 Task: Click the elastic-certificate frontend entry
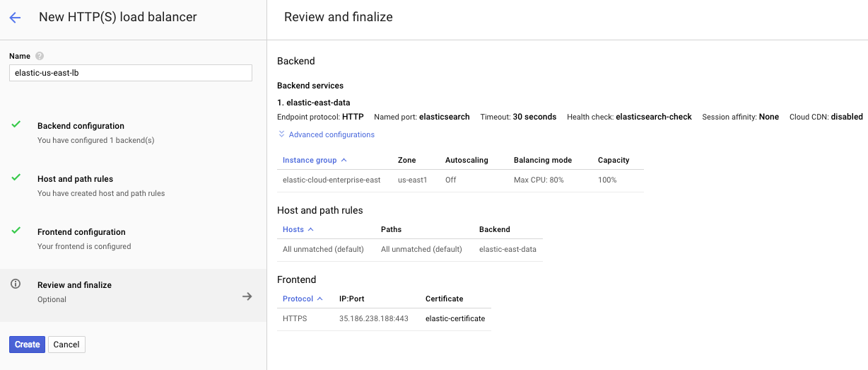[x=455, y=318]
